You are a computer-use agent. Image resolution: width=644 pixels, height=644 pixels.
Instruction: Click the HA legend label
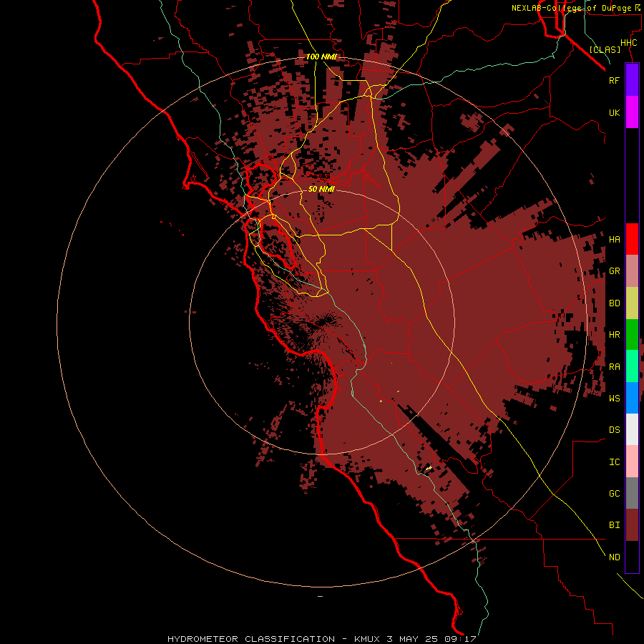[x=615, y=240]
